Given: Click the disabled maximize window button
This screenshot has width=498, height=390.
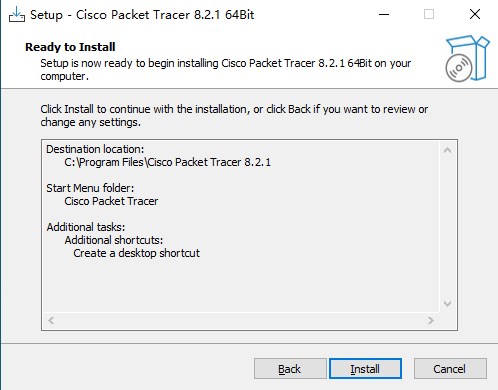Looking at the screenshot, I should [429, 14].
